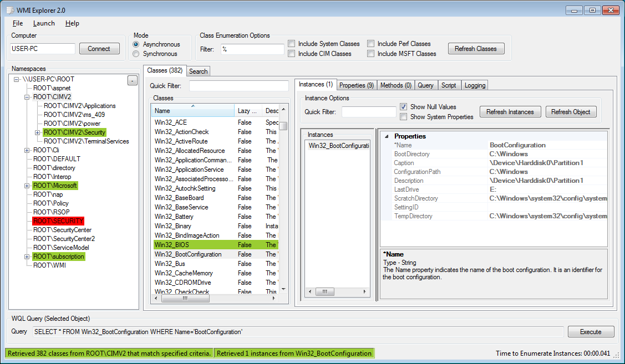Viewport: 625px width, 364px height.
Task: Click classes list scroll down arrow
Action: (x=283, y=289)
